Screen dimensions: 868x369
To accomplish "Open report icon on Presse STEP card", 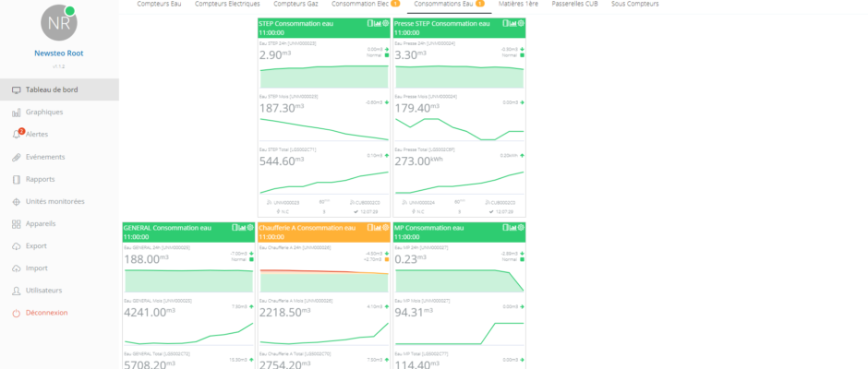I will 505,23.
